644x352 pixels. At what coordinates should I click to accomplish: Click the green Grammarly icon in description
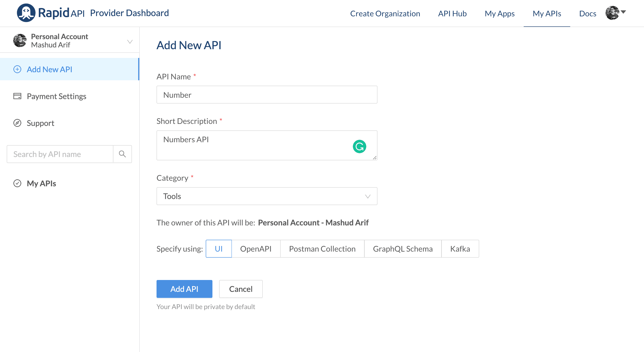pyautogui.click(x=360, y=146)
